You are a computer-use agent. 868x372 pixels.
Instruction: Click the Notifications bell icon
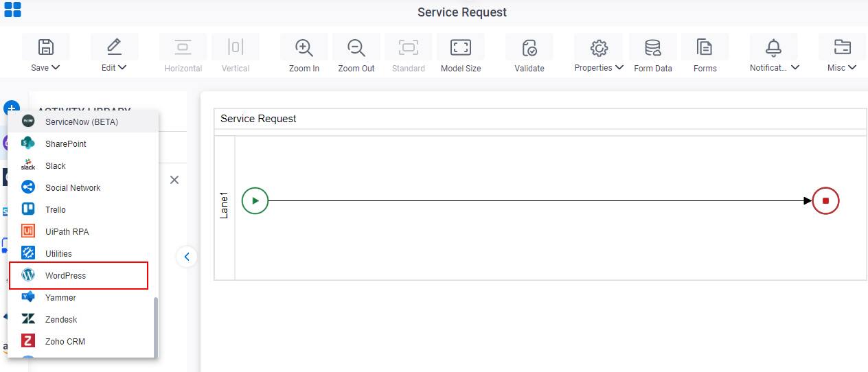click(774, 47)
